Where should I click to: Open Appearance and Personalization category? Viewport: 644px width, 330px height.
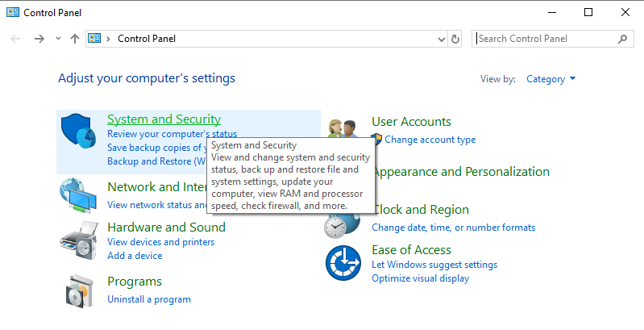tap(462, 172)
